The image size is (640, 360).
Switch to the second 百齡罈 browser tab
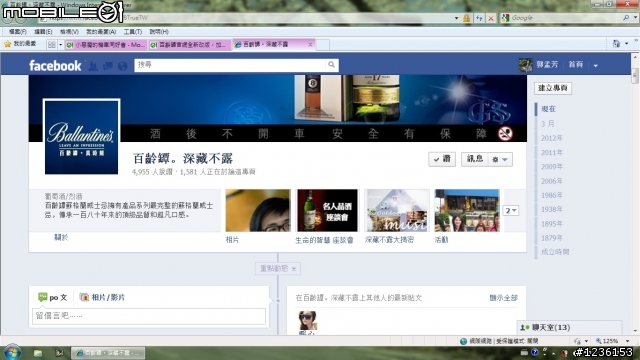190,44
